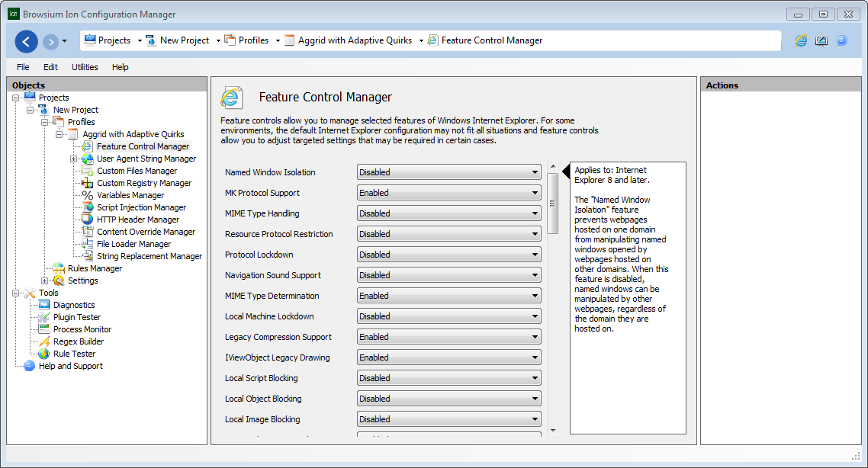
Task: Open Rule Tester tool icon
Action: point(44,354)
